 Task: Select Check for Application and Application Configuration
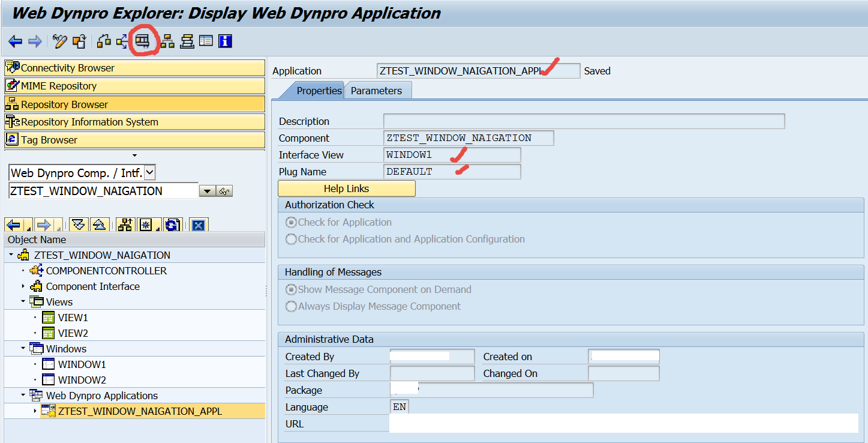pos(292,239)
